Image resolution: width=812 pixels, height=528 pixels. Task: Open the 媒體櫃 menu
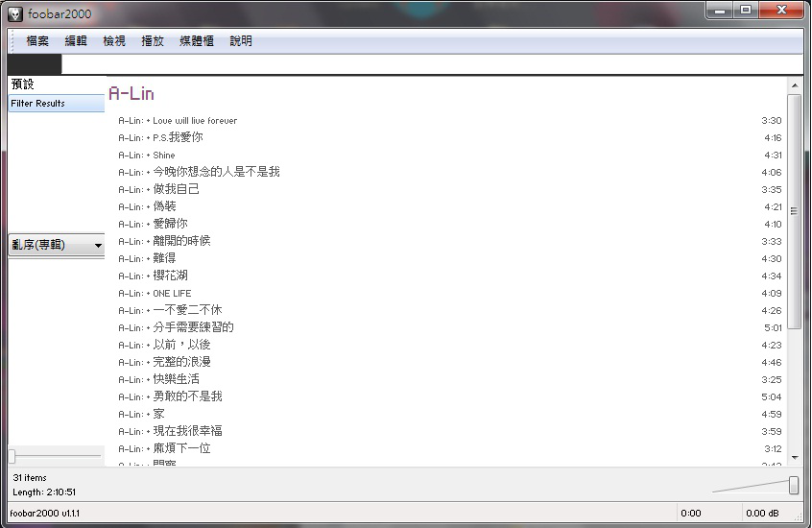(196, 41)
